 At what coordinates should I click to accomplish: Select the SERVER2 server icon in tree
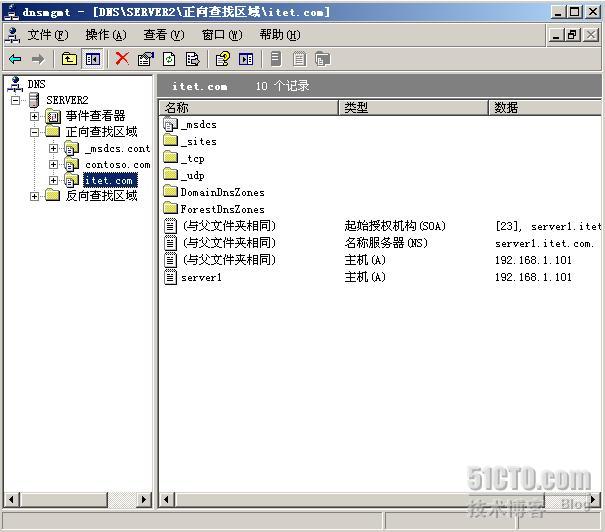click(34, 100)
